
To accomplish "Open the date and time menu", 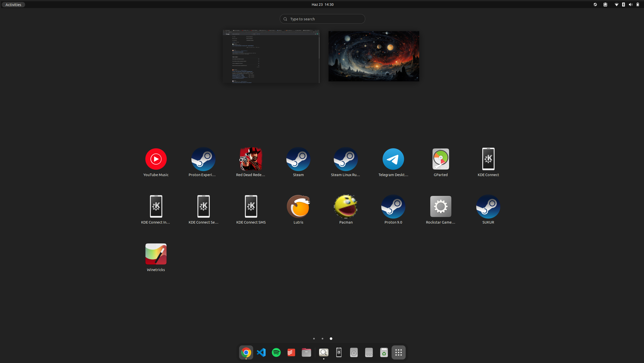I will pyautogui.click(x=323, y=5).
